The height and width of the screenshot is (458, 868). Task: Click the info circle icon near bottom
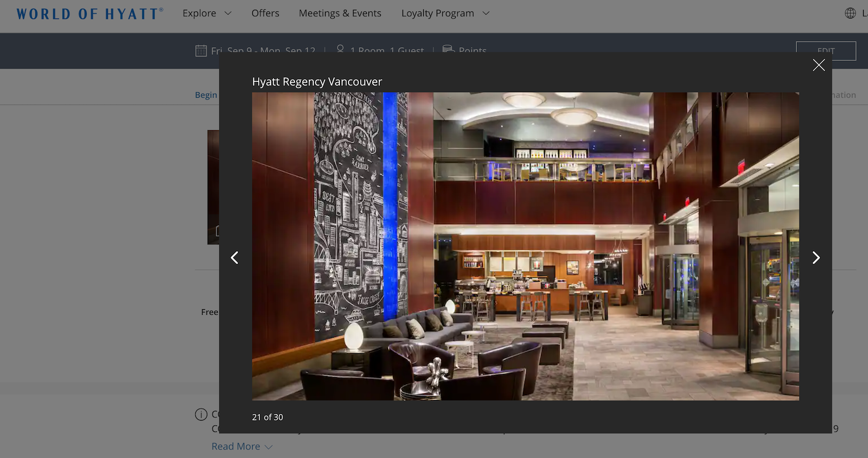[201, 415]
